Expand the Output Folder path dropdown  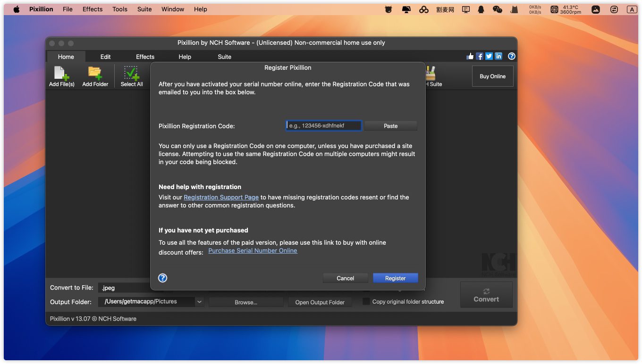(x=199, y=302)
